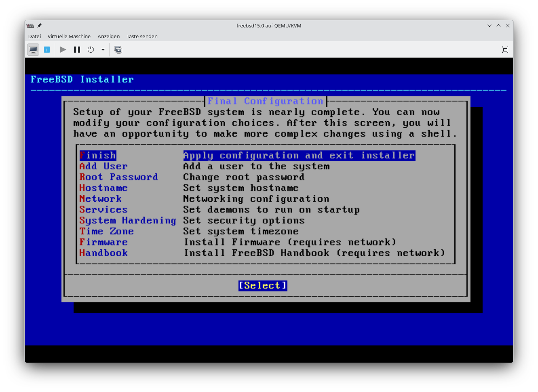This screenshot has height=392, width=538.
Task: Choose the Add User entry
Action: [x=103, y=166]
